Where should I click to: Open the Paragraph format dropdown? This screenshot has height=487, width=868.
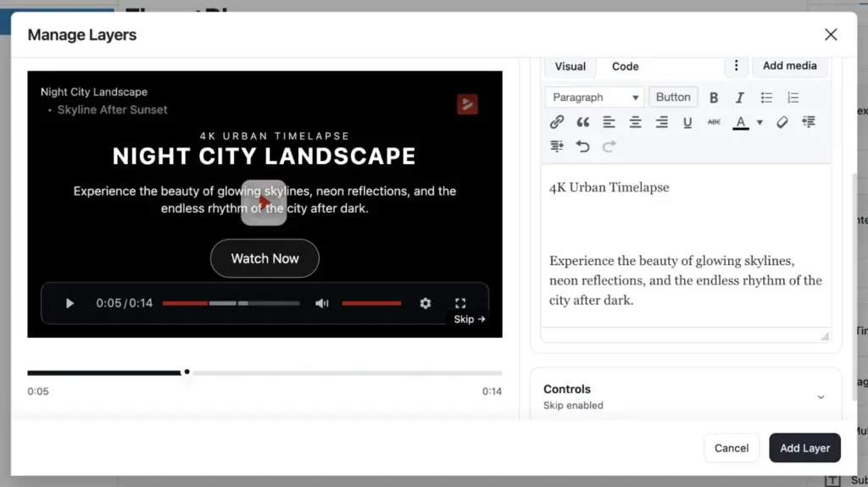[594, 97]
